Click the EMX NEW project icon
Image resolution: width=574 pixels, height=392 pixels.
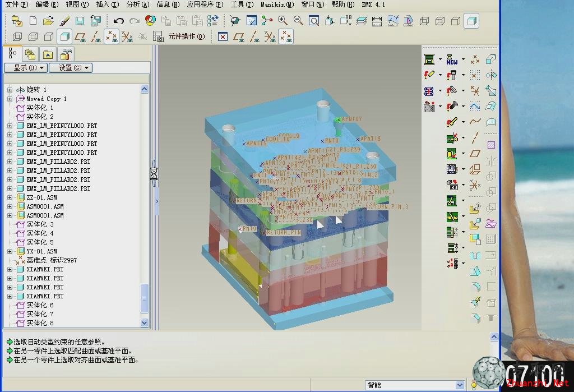452,59
